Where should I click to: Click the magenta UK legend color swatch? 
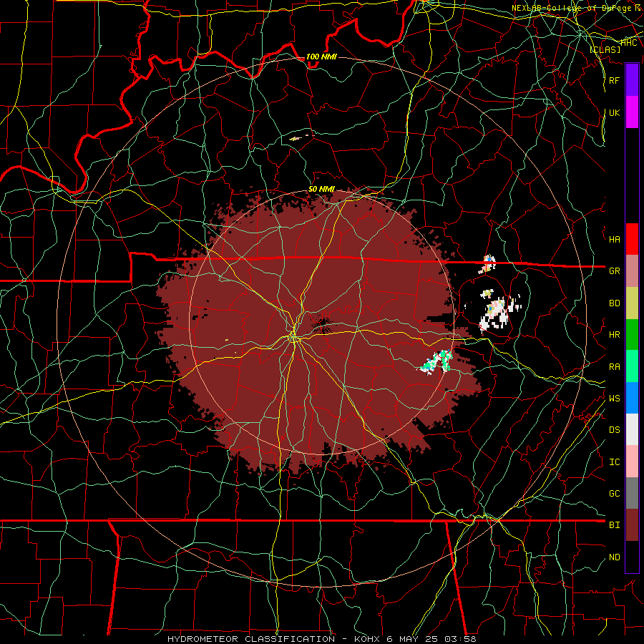coord(632,112)
